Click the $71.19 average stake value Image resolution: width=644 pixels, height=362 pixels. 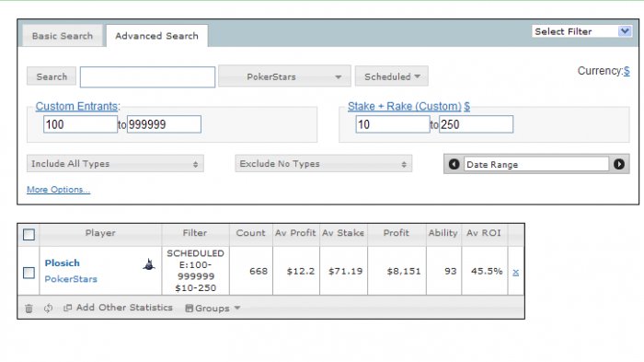345,271
